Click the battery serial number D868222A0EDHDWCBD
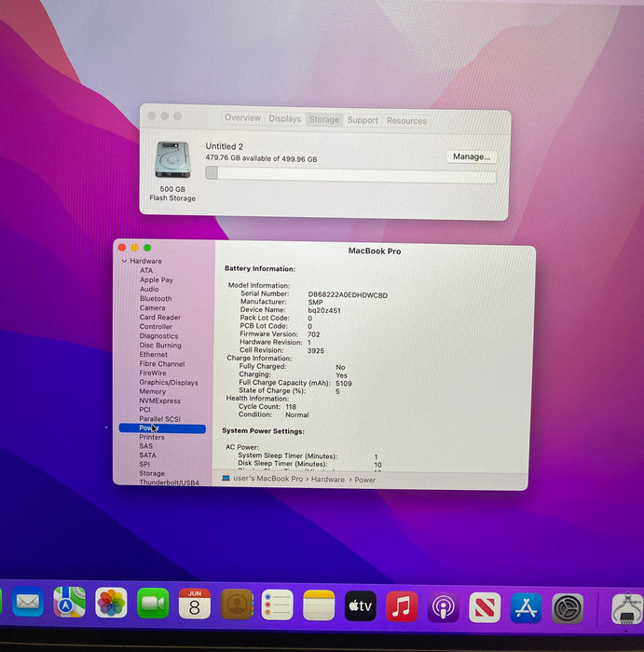This screenshot has width=644, height=652. tap(348, 295)
